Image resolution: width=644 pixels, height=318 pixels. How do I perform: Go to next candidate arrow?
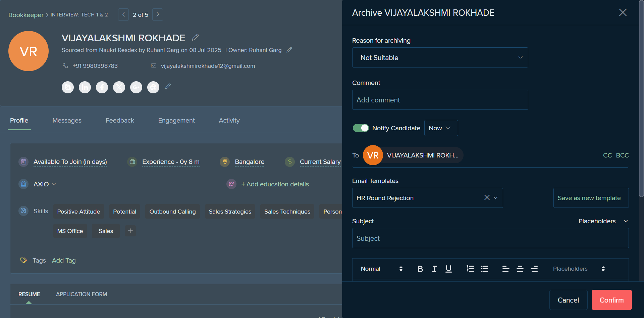click(x=158, y=14)
